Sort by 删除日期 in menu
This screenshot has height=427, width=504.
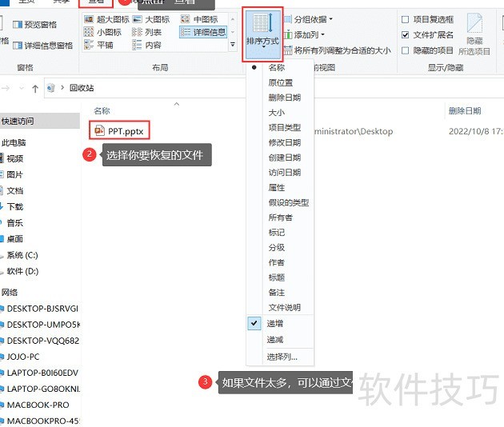285,98
